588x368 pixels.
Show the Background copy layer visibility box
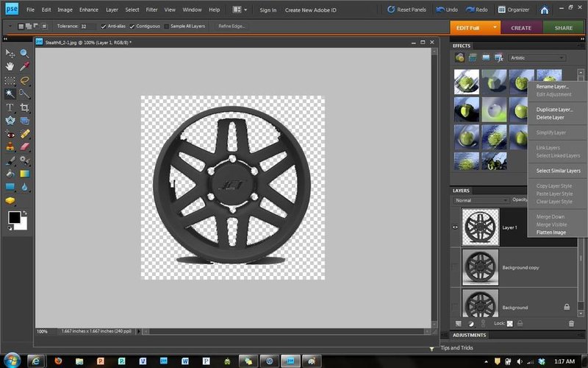click(x=455, y=267)
